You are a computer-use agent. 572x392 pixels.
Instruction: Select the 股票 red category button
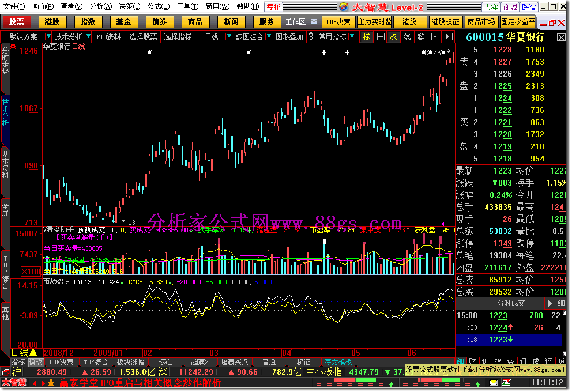click(x=17, y=22)
